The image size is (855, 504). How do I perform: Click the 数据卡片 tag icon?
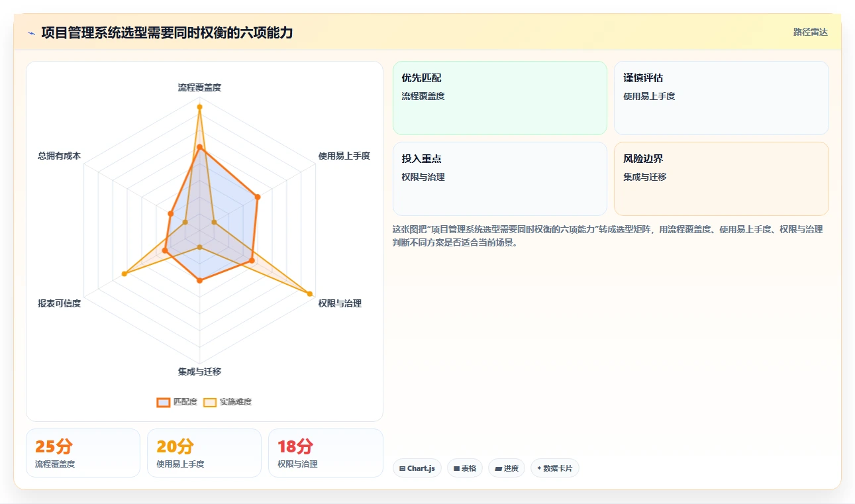click(539, 468)
